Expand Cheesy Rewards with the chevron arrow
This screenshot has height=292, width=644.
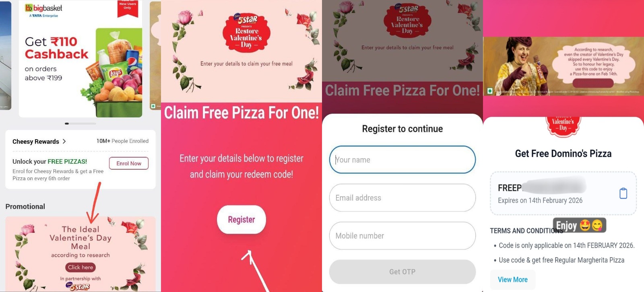64,141
